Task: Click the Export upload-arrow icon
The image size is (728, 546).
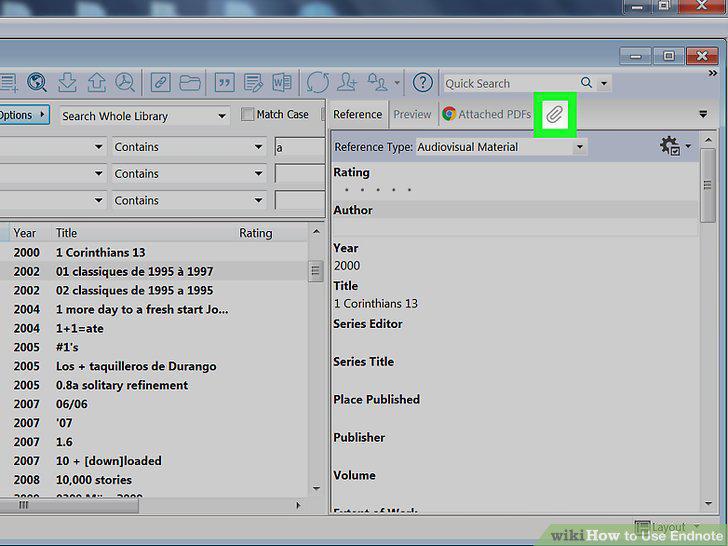Action: point(97,83)
